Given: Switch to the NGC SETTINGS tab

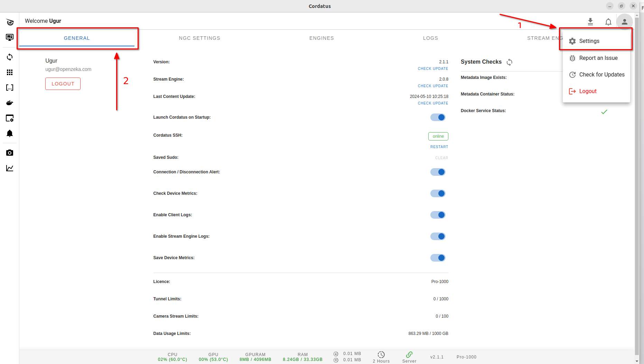Looking at the screenshot, I should pos(199,38).
